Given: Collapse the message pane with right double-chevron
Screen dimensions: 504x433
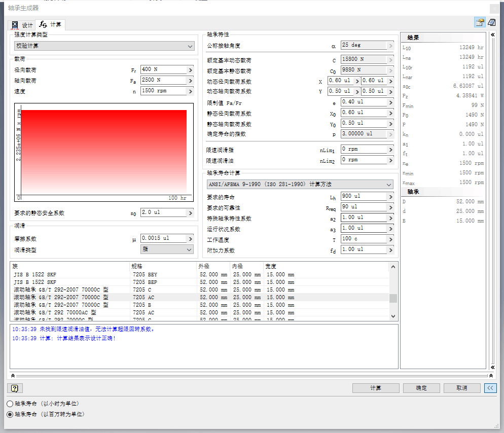Looking at the screenshot, I should point(491,376).
